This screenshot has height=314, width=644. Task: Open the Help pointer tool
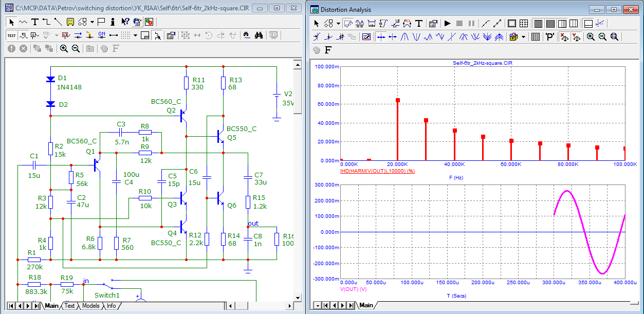click(x=125, y=22)
